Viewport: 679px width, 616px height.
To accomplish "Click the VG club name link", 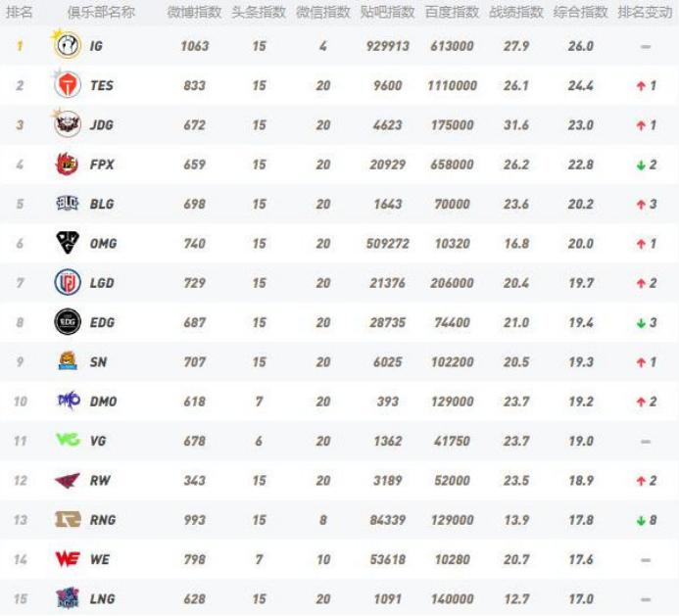I will tap(98, 442).
